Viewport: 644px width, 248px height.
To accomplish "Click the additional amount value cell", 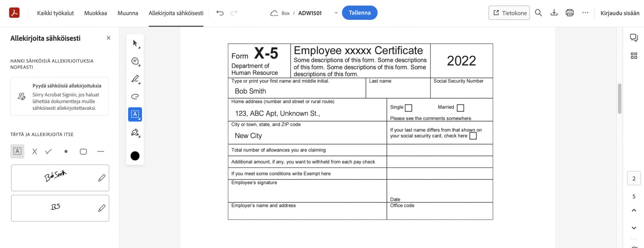I will point(440,162).
